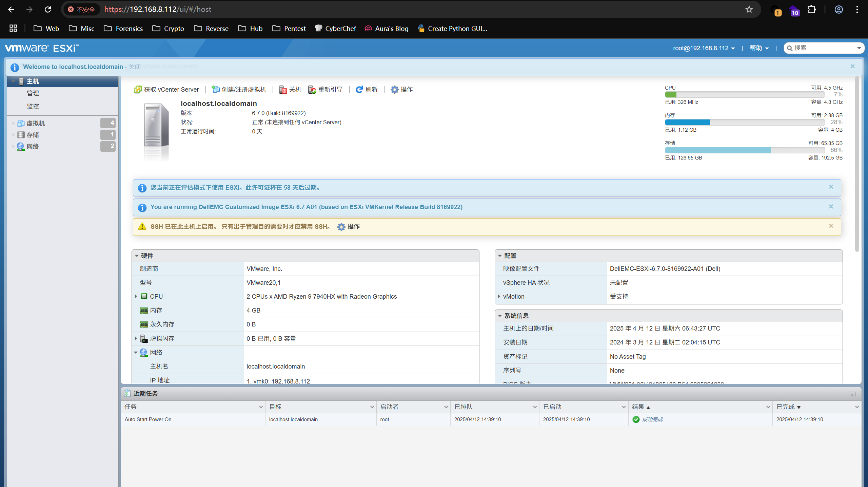Click the Get vCenter Server icon

tap(137, 90)
